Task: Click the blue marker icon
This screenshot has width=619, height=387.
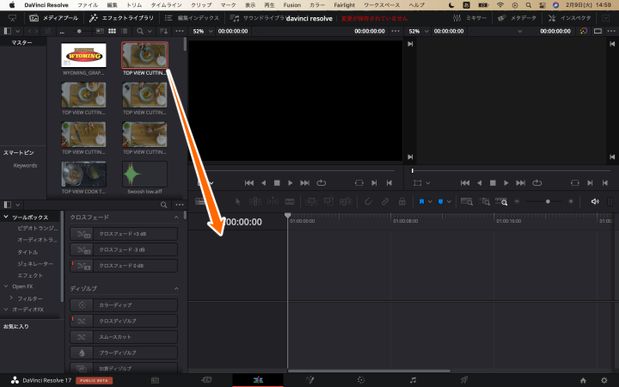Action: click(440, 202)
